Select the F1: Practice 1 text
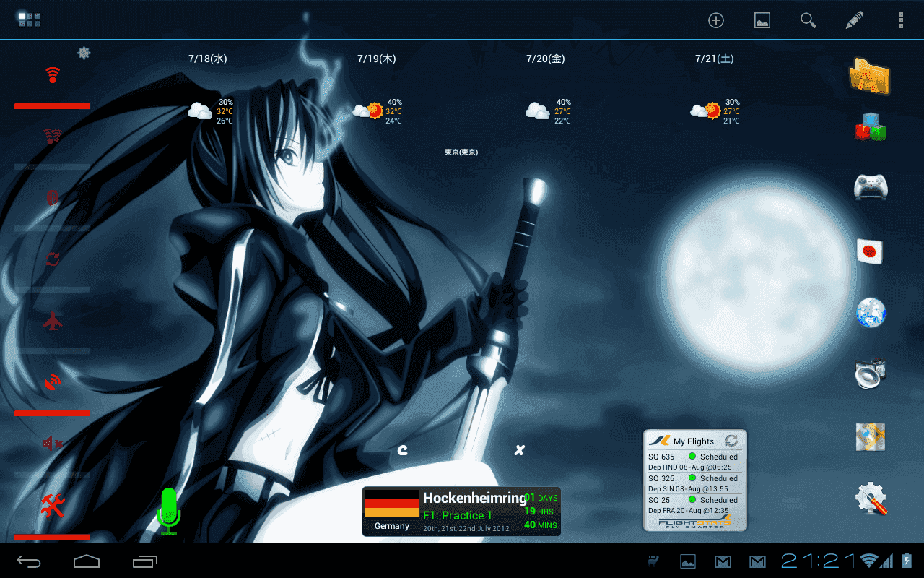The width and height of the screenshot is (924, 578). point(458,515)
